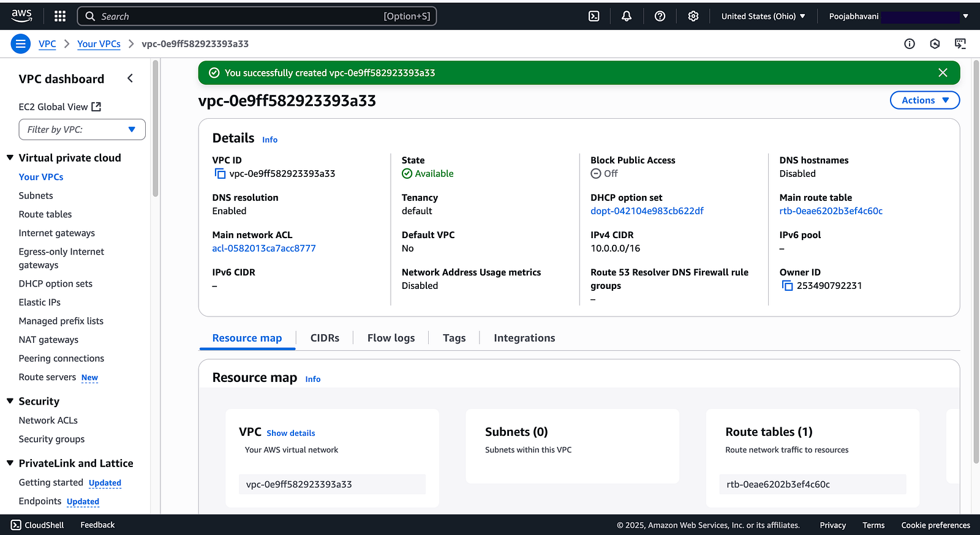
Task: Go to VPC breadcrumb link
Action: pos(47,44)
